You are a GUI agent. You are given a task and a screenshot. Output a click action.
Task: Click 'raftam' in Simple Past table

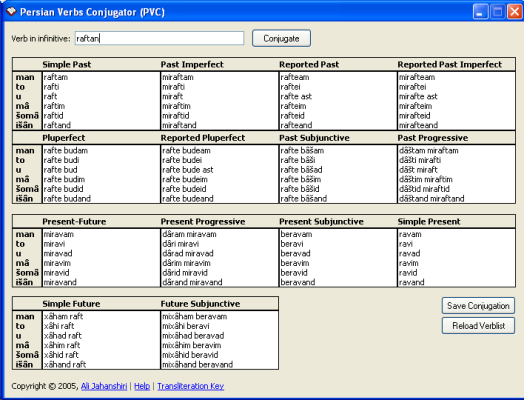point(56,77)
